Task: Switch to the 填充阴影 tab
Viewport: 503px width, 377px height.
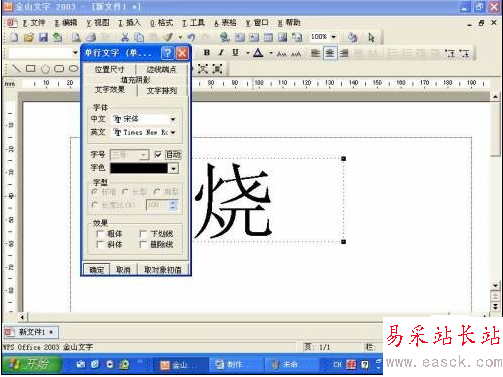Action: click(x=135, y=80)
